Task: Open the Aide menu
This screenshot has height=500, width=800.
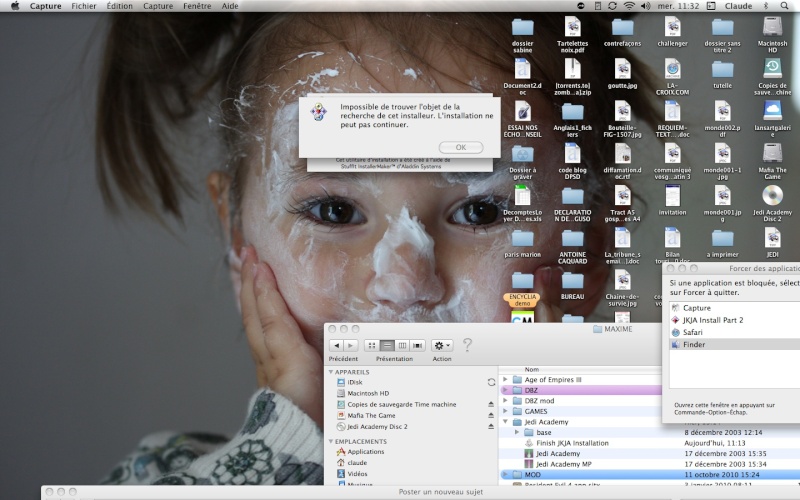Action: click(230, 6)
